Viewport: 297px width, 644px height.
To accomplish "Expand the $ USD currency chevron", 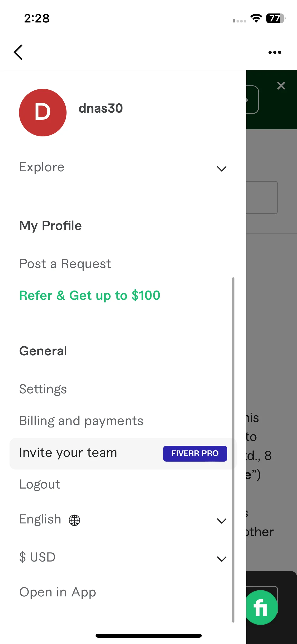I will point(222,559).
